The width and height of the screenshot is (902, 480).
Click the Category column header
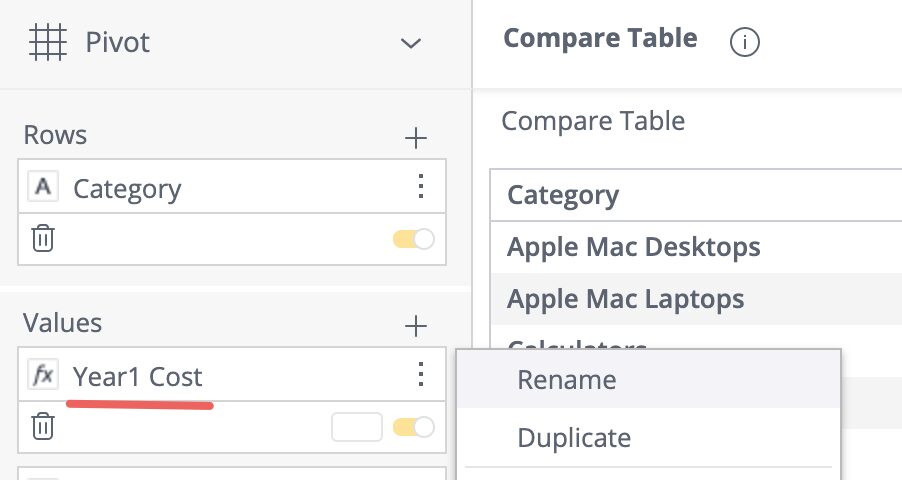pyautogui.click(x=563, y=196)
